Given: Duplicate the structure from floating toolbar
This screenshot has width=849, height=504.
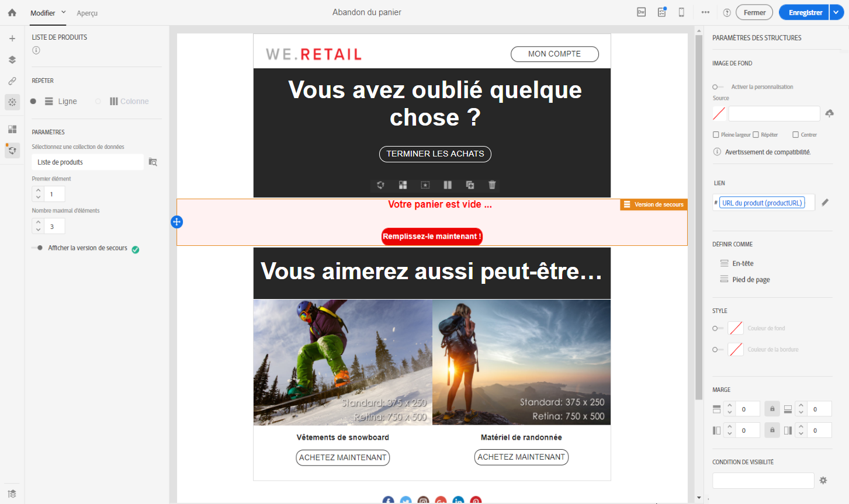Looking at the screenshot, I should click(470, 185).
